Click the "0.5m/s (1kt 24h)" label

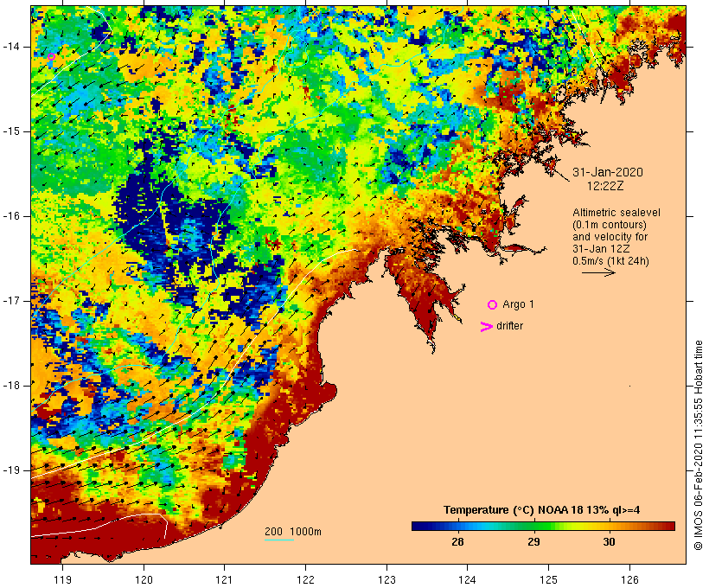tap(610, 261)
